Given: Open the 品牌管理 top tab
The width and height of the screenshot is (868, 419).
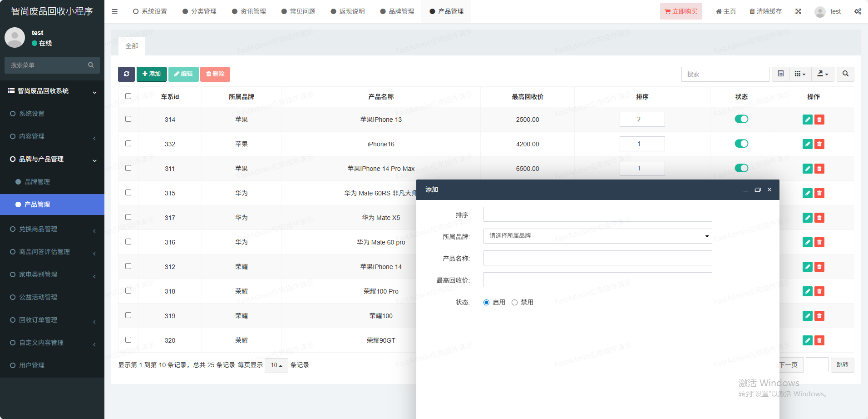Looking at the screenshot, I should (397, 11).
